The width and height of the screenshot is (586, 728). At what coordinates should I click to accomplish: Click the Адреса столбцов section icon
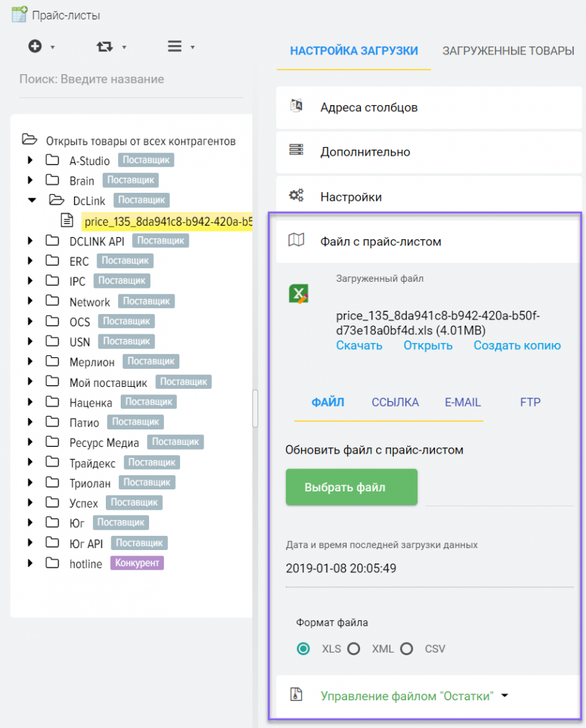(296, 107)
